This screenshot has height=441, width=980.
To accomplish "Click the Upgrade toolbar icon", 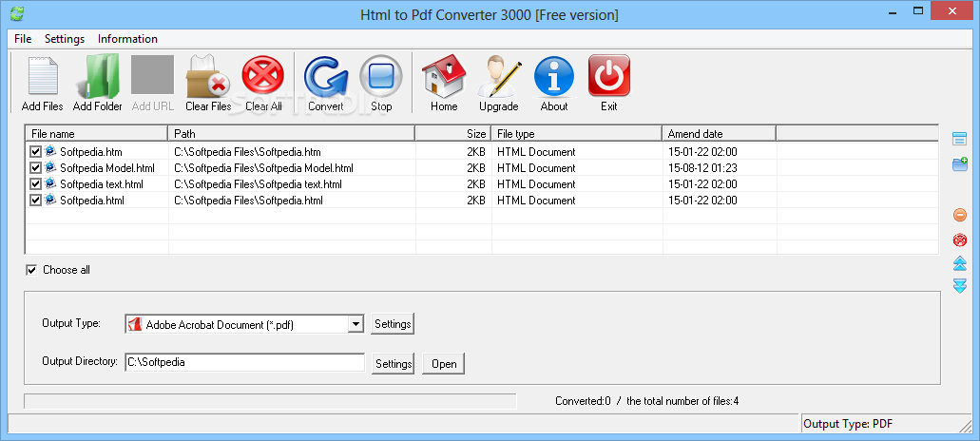I will (x=499, y=76).
